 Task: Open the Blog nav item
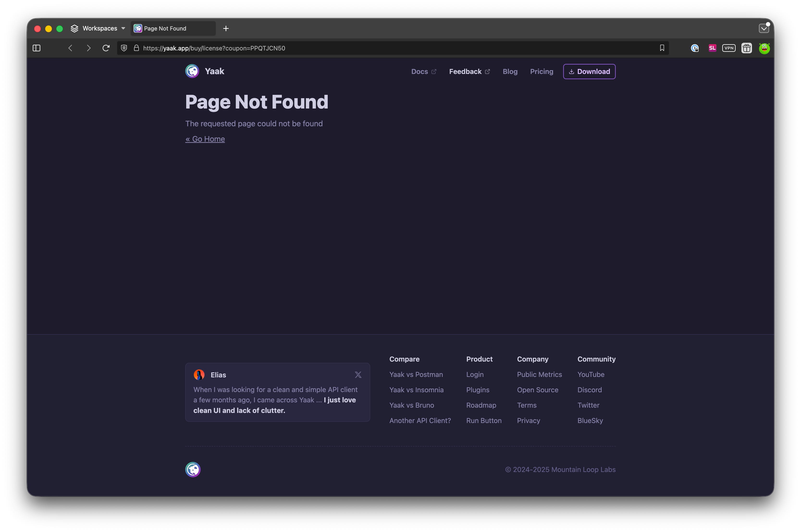pos(510,72)
